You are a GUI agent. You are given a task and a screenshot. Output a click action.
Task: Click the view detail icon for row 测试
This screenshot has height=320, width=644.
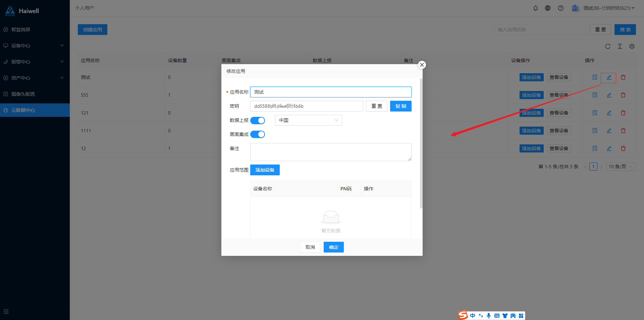click(x=595, y=77)
